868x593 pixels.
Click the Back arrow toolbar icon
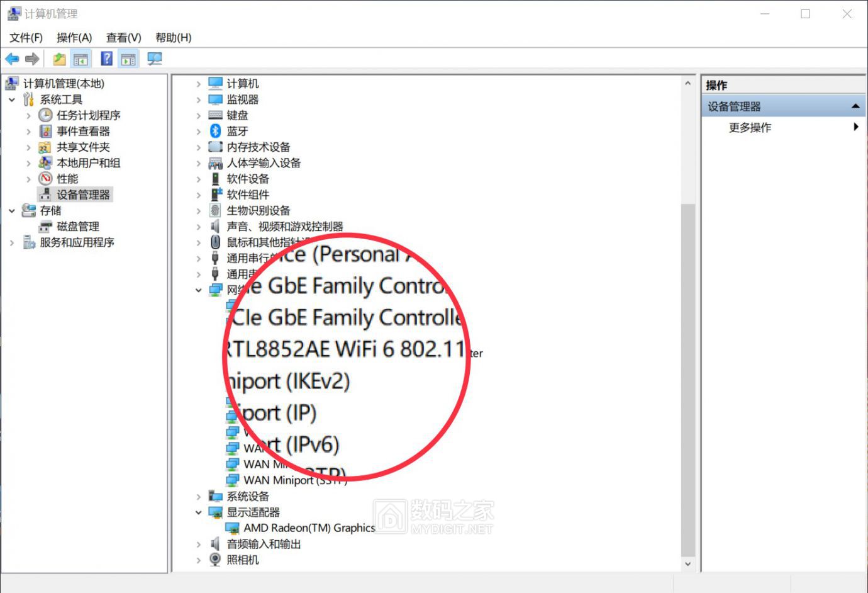click(12, 59)
